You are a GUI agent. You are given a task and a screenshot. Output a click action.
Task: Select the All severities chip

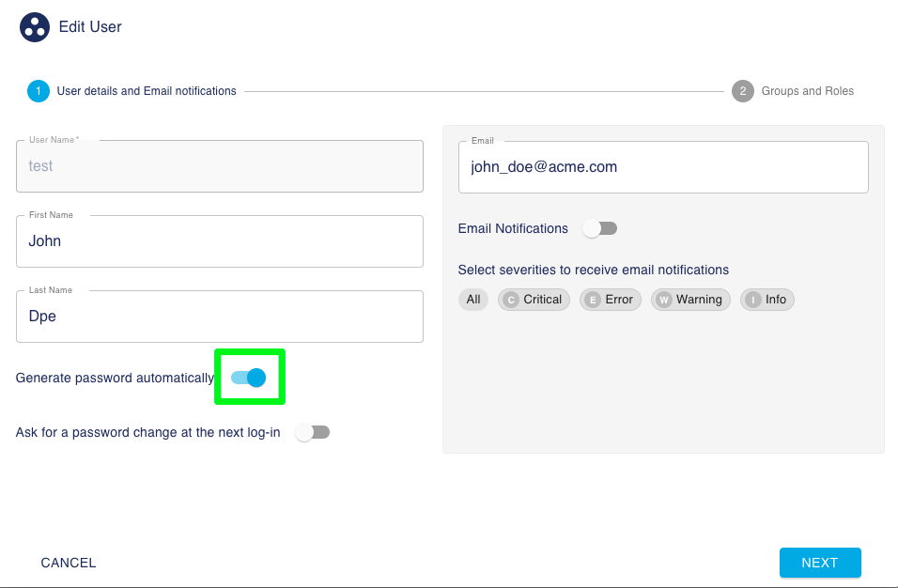pyautogui.click(x=473, y=300)
